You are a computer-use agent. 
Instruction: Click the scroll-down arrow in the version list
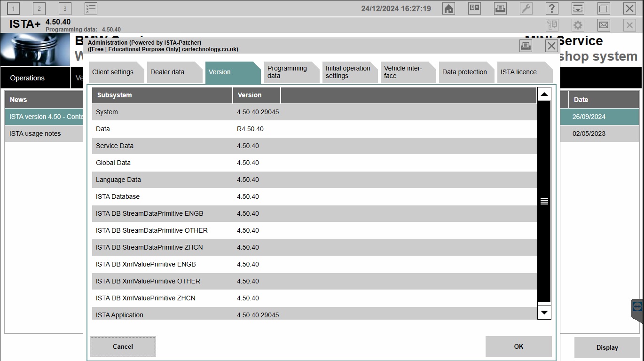tap(544, 312)
